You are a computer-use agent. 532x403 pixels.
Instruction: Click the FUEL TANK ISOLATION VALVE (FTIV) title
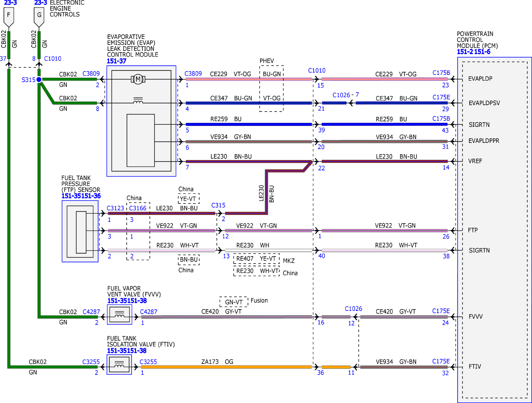pyautogui.click(x=141, y=341)
